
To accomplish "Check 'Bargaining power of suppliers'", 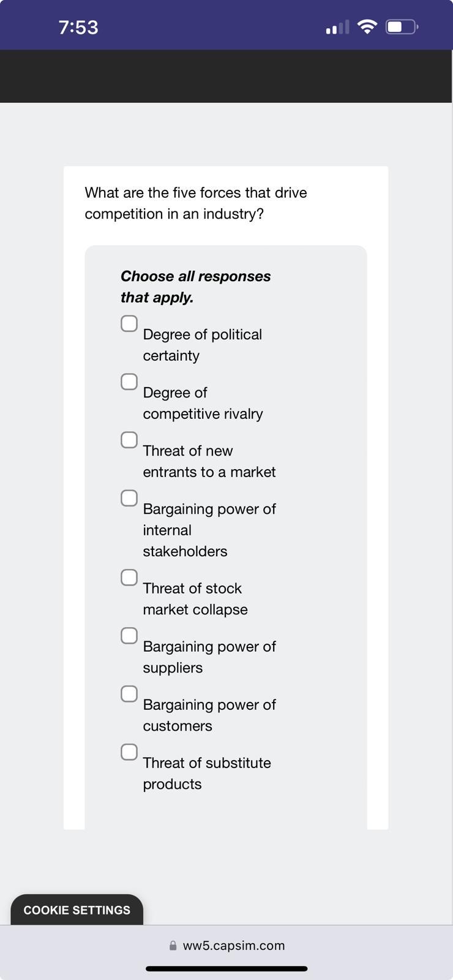I will (x=129, y=635).
